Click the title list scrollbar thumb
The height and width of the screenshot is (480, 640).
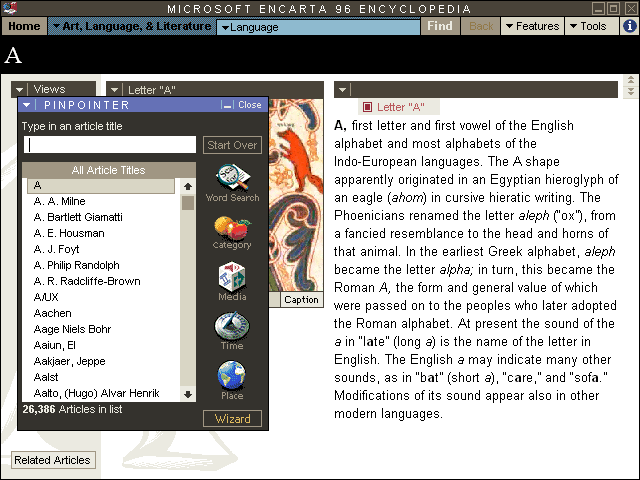click(x=188, y=203)
